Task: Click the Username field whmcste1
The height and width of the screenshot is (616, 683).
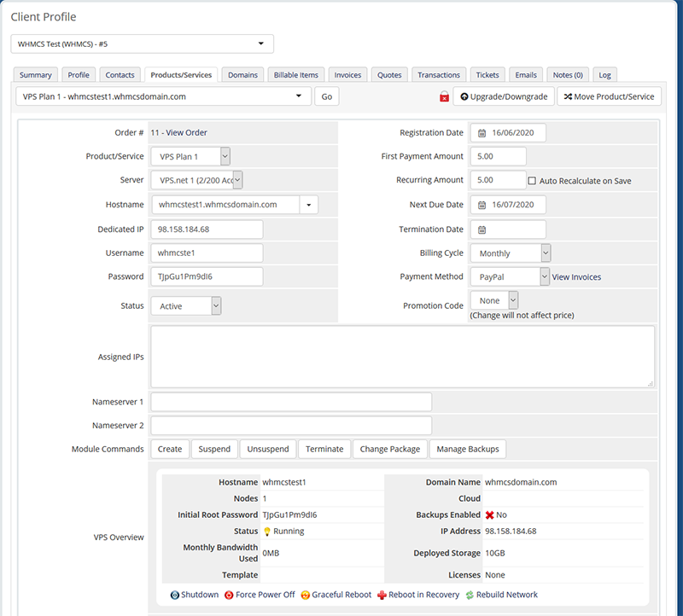Action: pyautogui.click(x=207, y=253)
